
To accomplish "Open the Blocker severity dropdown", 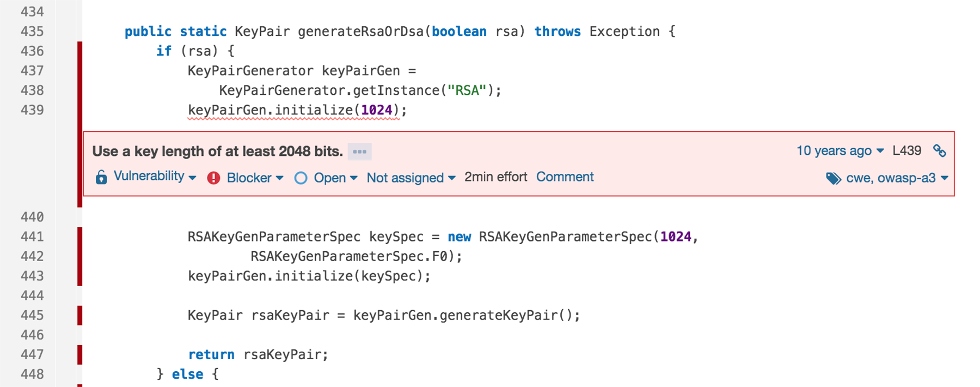I will tap(255, 178).
